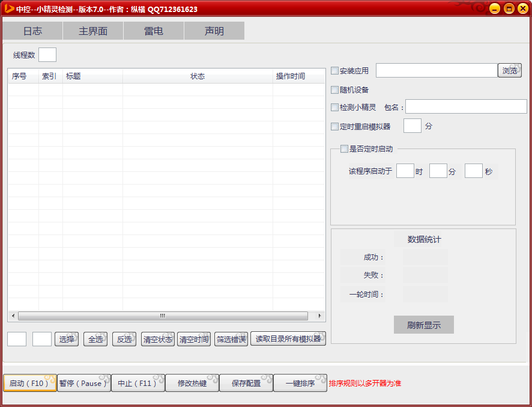Click the horizontal scrollbar left arrow
532x407 pixels.
click(13, 316)
